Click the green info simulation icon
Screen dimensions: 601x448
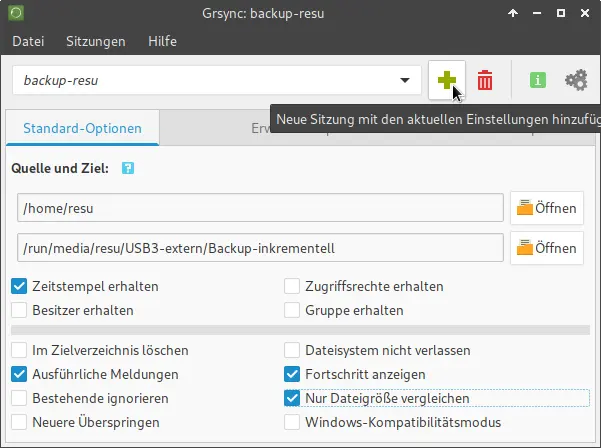tap(537, 80)
